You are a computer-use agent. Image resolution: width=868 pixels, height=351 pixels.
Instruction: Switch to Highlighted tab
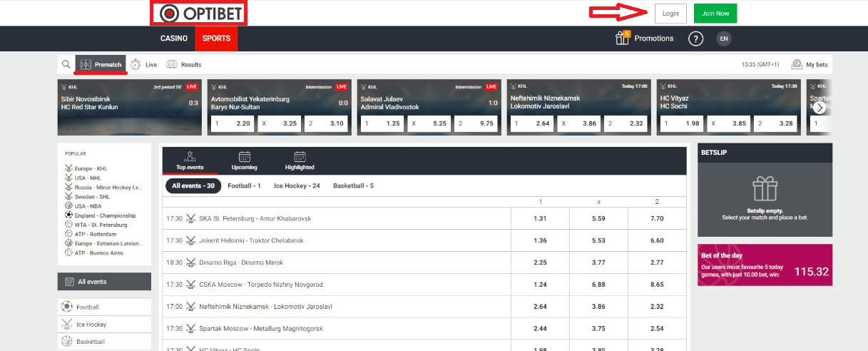point(300,161)
